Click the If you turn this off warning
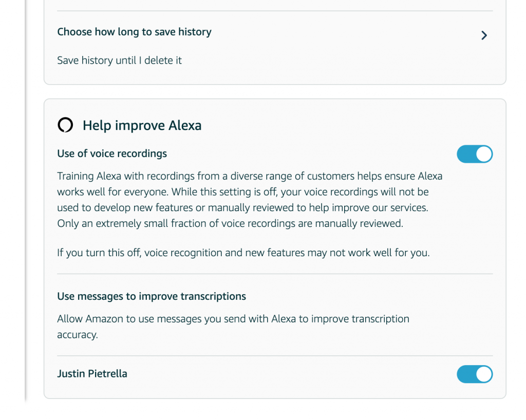The height and width of the screenshot is (420, 526). (x=243, y=253)
